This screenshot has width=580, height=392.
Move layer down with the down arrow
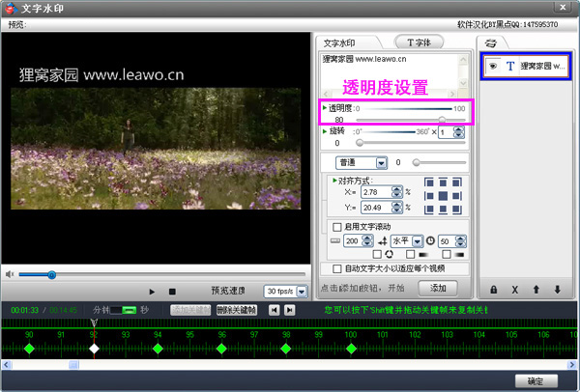coord(557,289)
